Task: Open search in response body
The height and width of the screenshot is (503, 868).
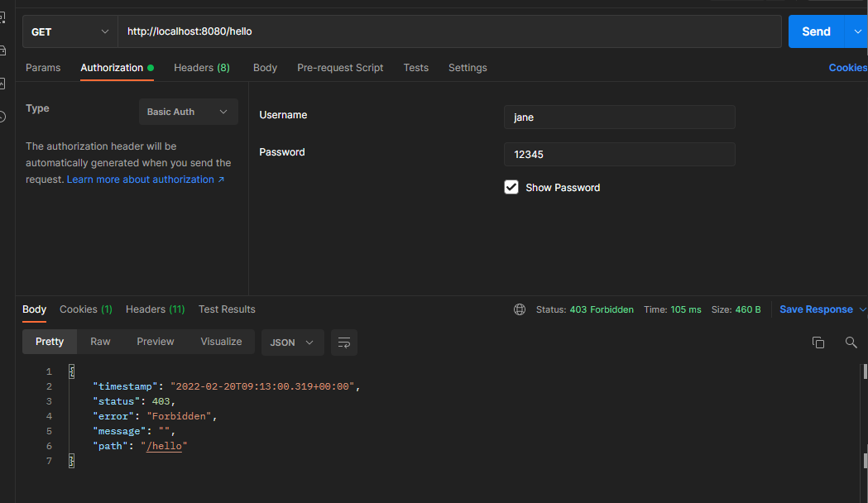Action: [x=851, y=343]
